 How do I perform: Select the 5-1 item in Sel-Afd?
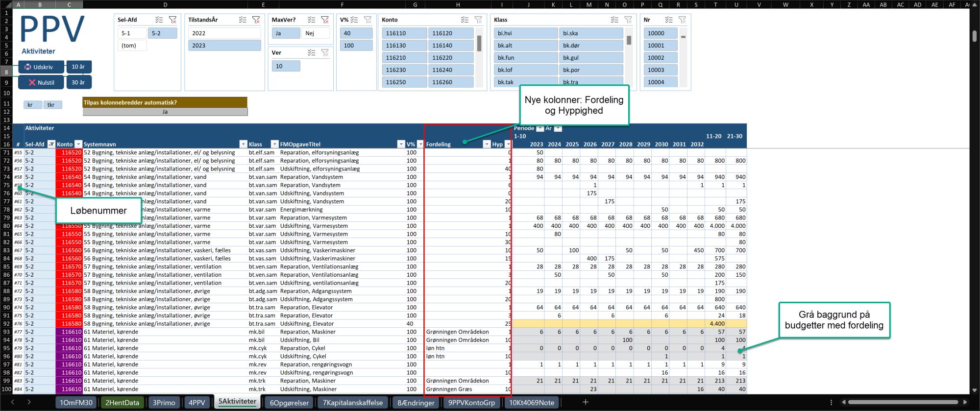132,33
